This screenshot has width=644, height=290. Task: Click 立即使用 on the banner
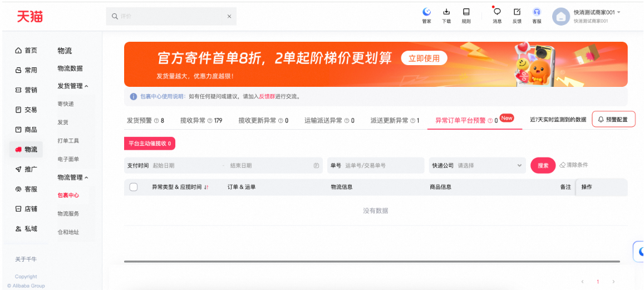pyautogui.click(x=424, y=58)
